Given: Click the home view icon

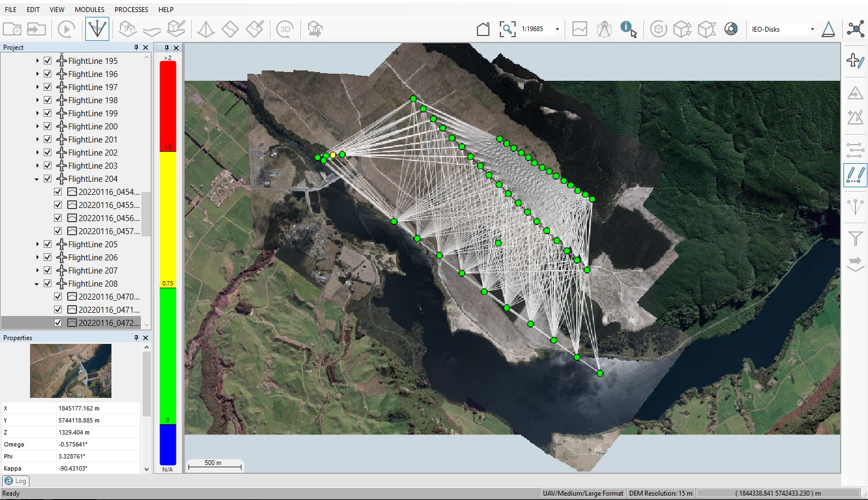Looking at the screenshot, I should [483, 29].
